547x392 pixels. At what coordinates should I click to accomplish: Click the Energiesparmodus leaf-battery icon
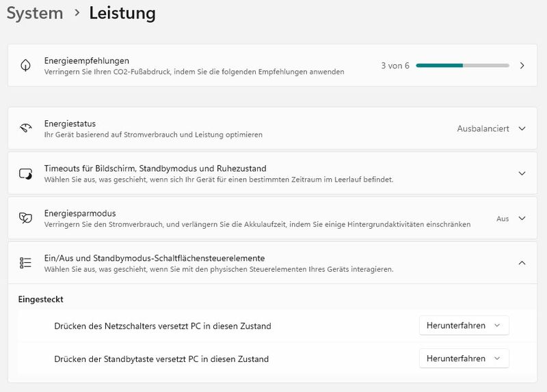(26, 219)
